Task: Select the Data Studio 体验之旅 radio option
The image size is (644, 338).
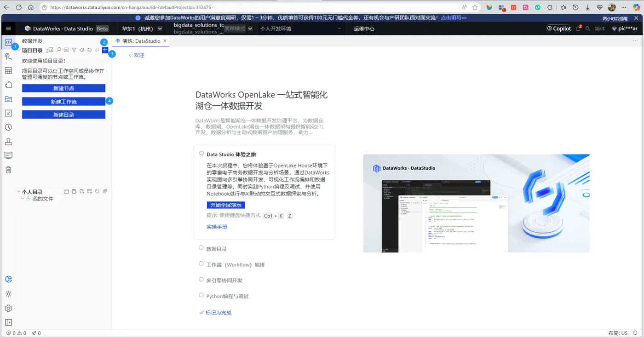Action: coord(201,153)
